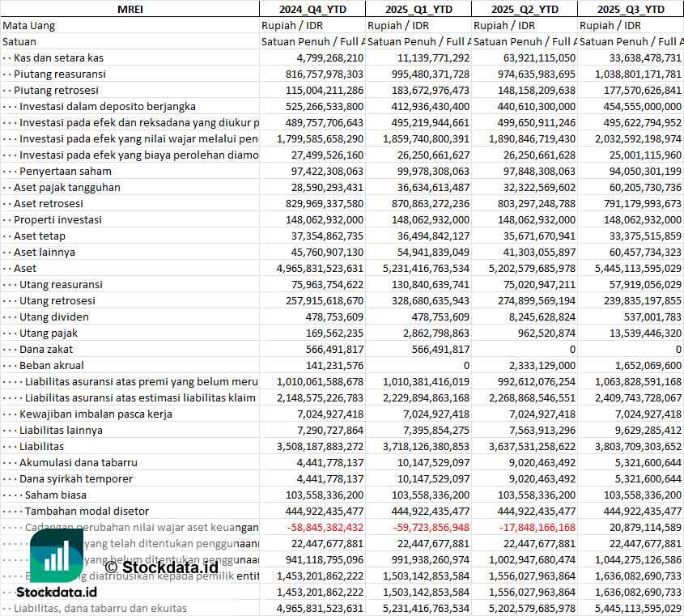684x616 pixels.
Task: Select the MREI header cell
Action: (x=130, y=9)
